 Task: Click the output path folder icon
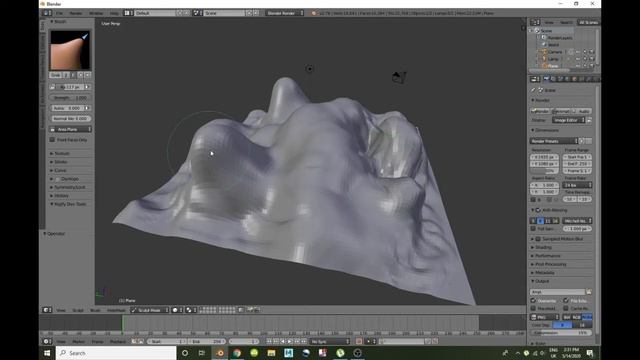[x=589, y=292]
